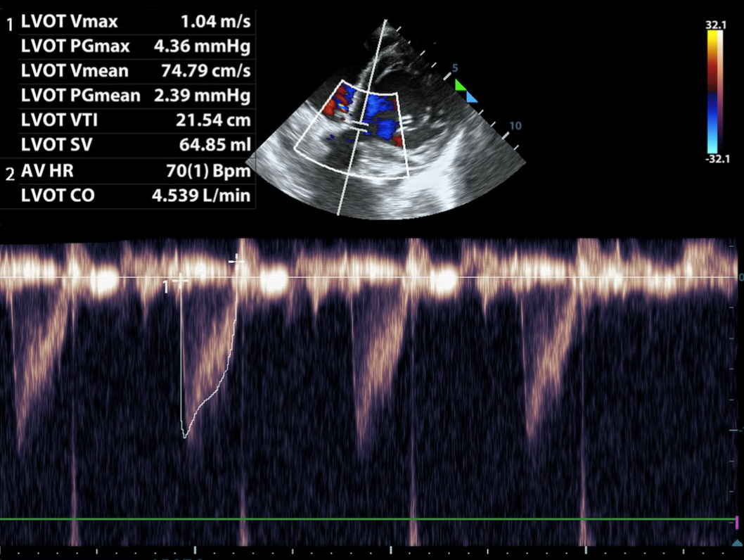The height and width of the screenshot is (560, 744).
Task: Click the blue triangle depth marker
Action: point(471,98)
